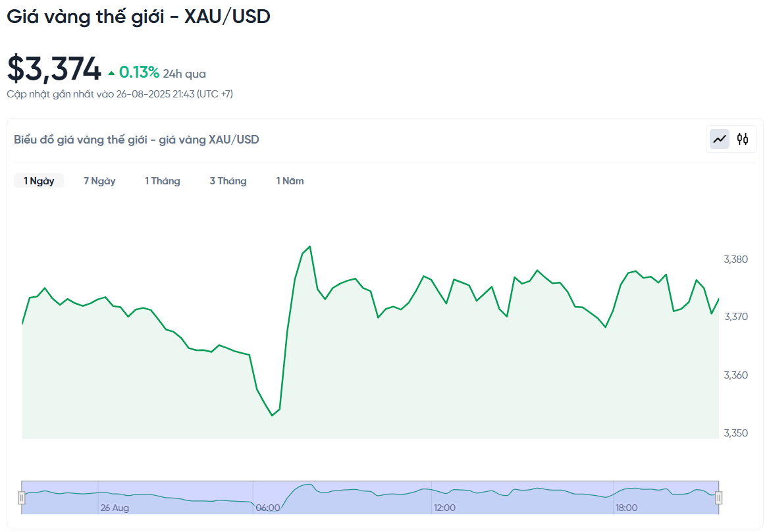Click the navigator timeline at 12:00
The image size is (767, 532).
(x=444, y=508)
